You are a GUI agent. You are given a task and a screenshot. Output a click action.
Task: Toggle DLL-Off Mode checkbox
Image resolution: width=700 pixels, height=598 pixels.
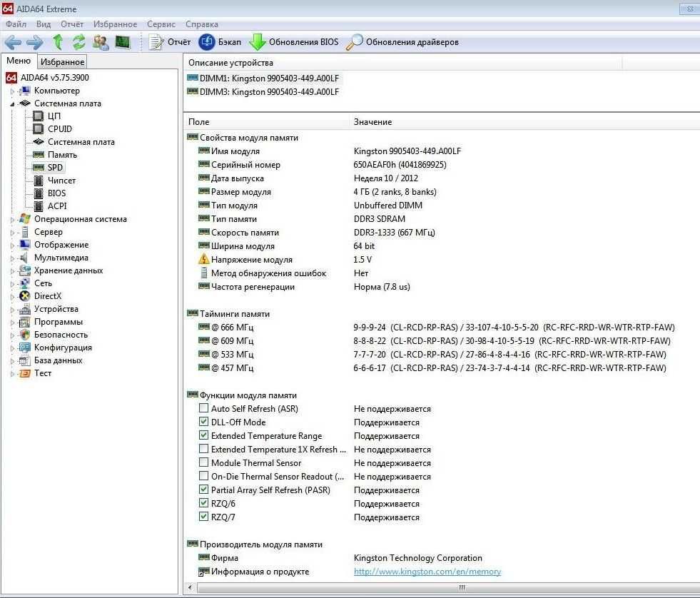[203, 421]
